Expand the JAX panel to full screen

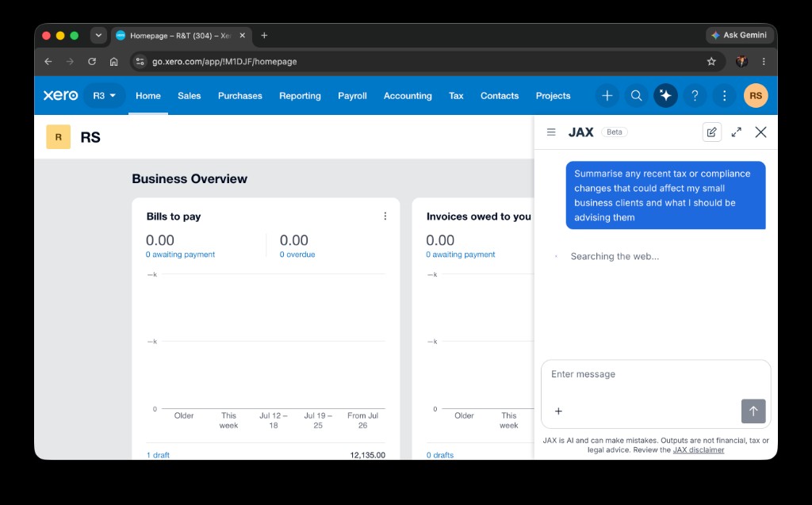click(736, 132)
